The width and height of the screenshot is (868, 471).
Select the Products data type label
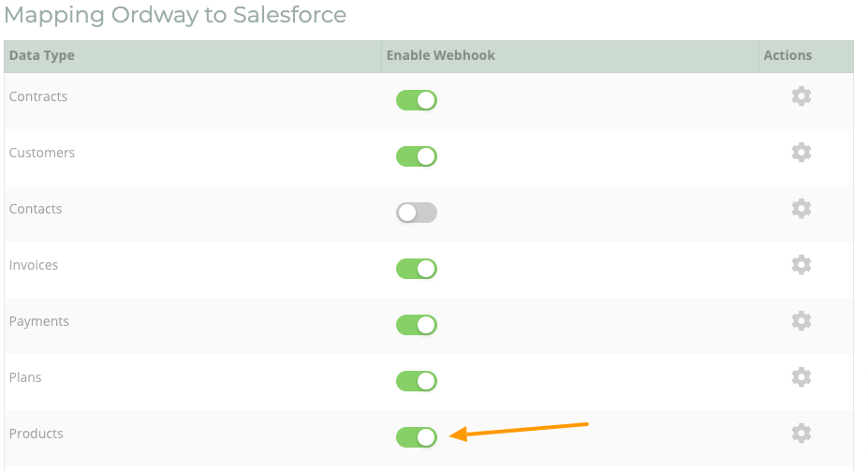[x=36, y=434]
